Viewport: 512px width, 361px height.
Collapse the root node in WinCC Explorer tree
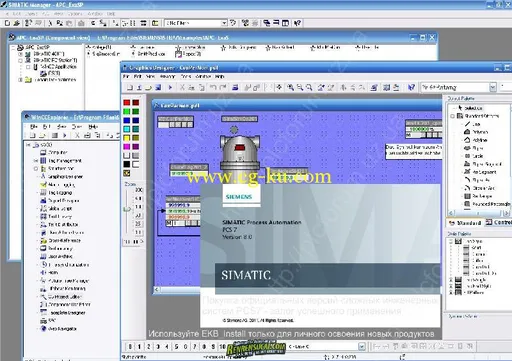pyautogui.click(x=28, y=145)
